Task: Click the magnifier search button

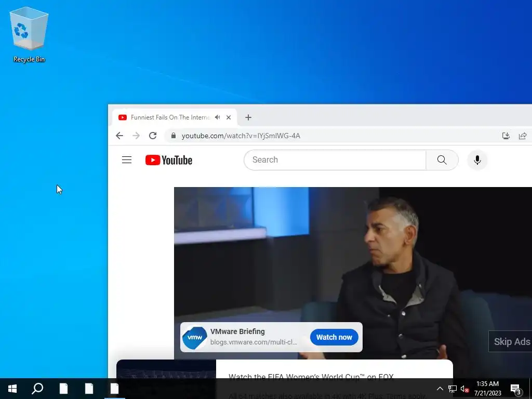Action: pyautogui.click(x=442, y=160)
